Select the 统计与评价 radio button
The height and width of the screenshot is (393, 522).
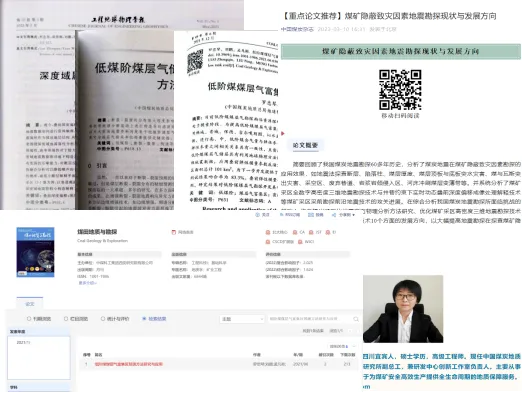click(x=103, y=319)
